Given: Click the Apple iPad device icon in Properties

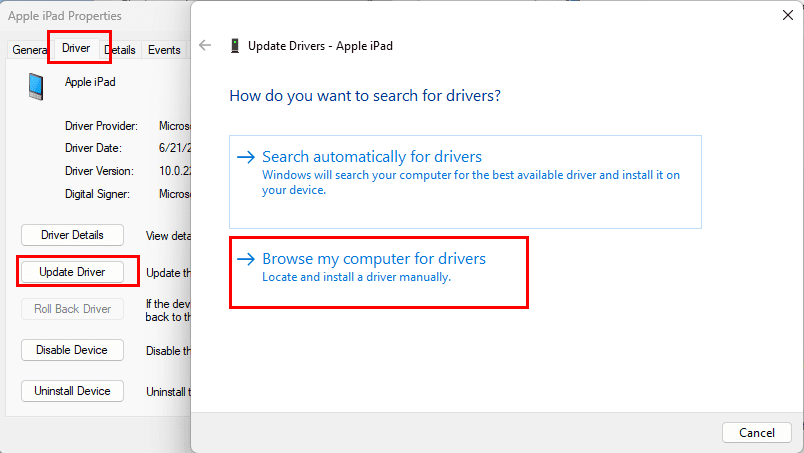Looking at the screenshot, I should [x=36, y=86].
